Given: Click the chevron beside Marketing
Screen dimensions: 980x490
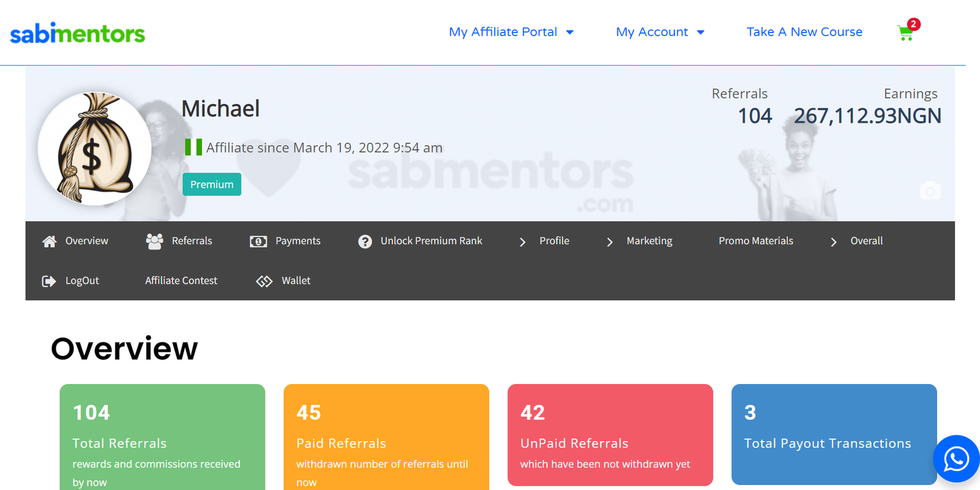Looking at the screenshot, I should click(x=609, y=242).
